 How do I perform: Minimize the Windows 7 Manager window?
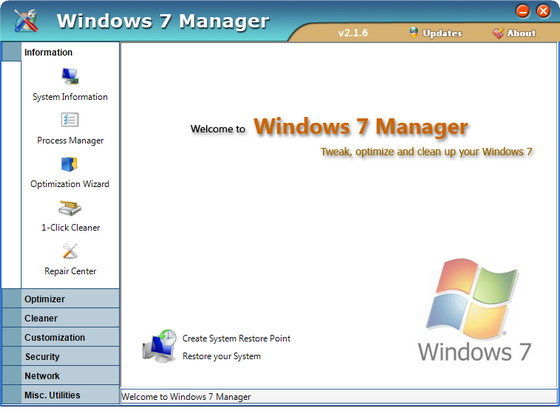tap(523, 11)
